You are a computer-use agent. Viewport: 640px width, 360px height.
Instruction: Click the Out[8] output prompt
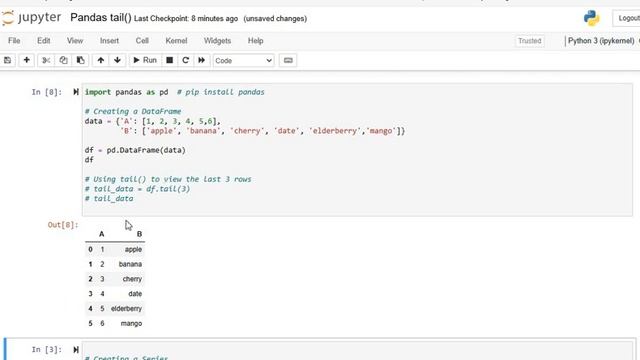coord(63,225)
